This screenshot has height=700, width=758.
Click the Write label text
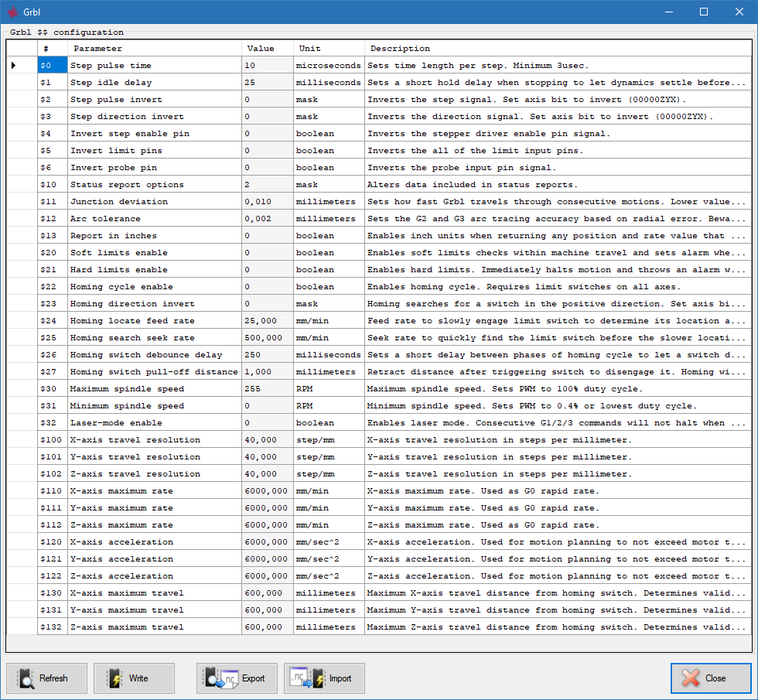[138, 678]
